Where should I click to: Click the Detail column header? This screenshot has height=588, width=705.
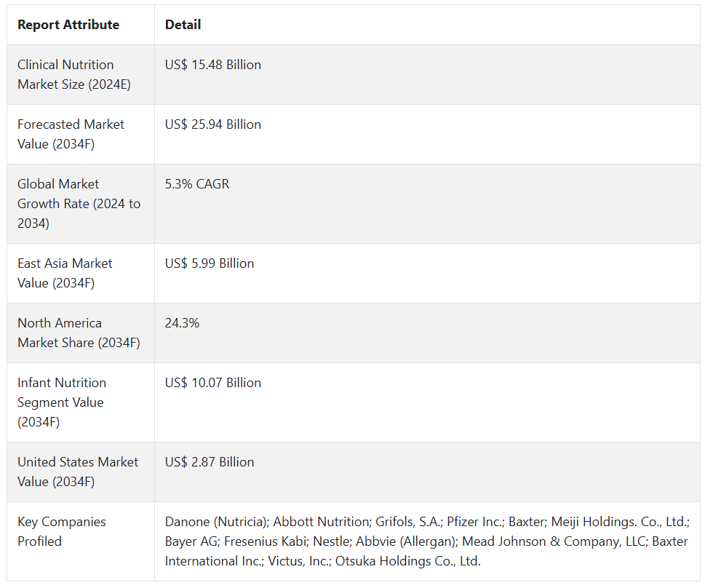point(183,25)
